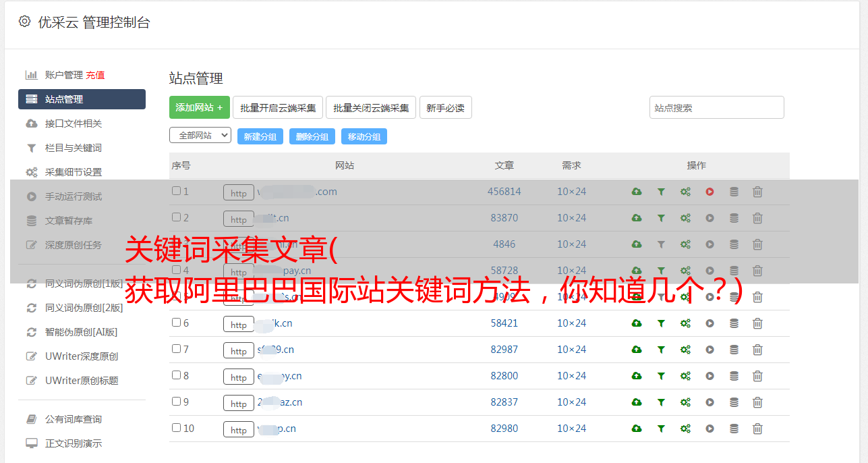Open 采集细节设置 in the sidebar
The width and height of the screenshot is (868, 463).
(73, 172)
